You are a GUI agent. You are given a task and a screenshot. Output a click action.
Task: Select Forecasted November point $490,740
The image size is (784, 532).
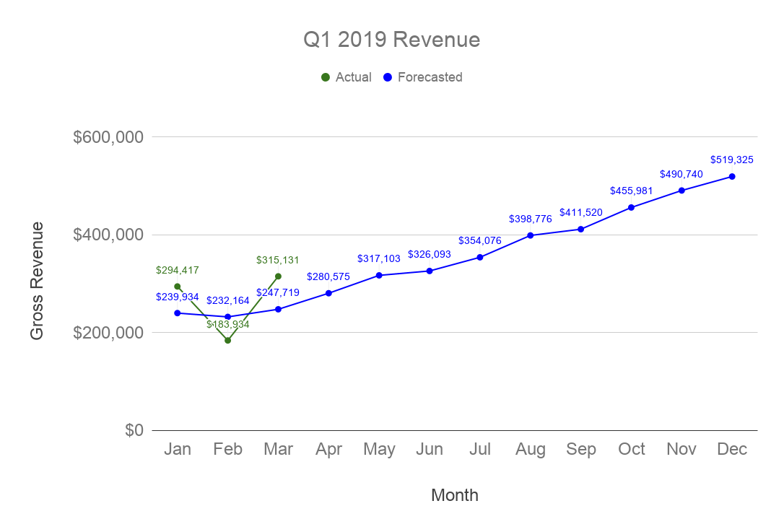coord(681,191)
